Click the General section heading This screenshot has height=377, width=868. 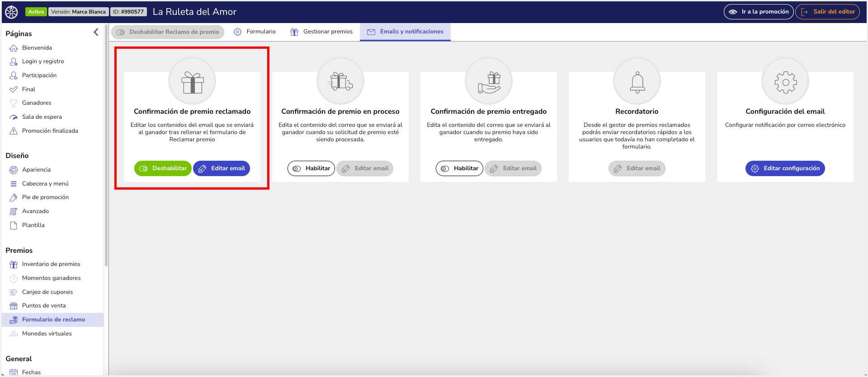19,359
